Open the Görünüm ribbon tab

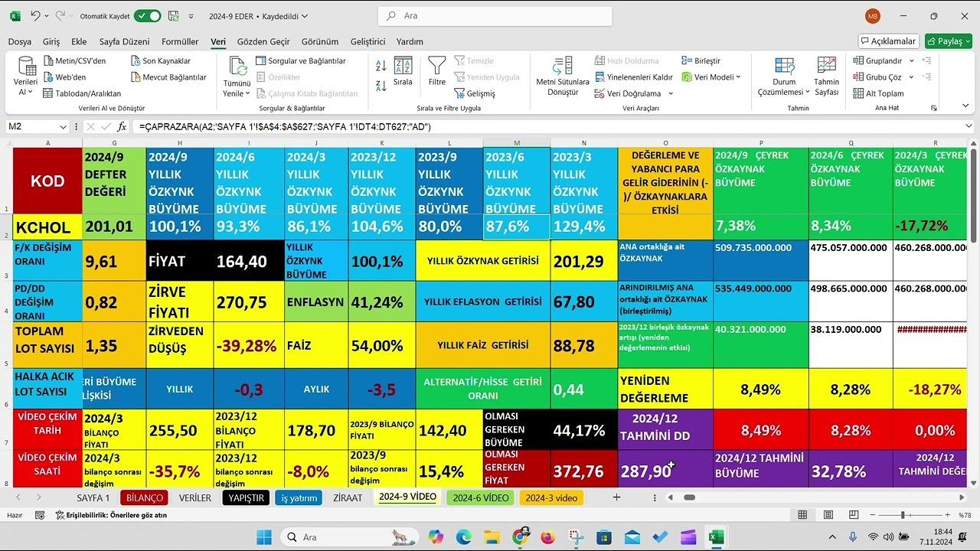pyautogui.click(x=320, y=41)
